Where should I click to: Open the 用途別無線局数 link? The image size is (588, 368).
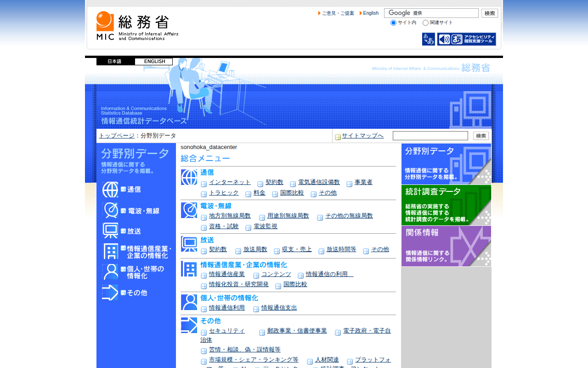[x=288, y=216]
